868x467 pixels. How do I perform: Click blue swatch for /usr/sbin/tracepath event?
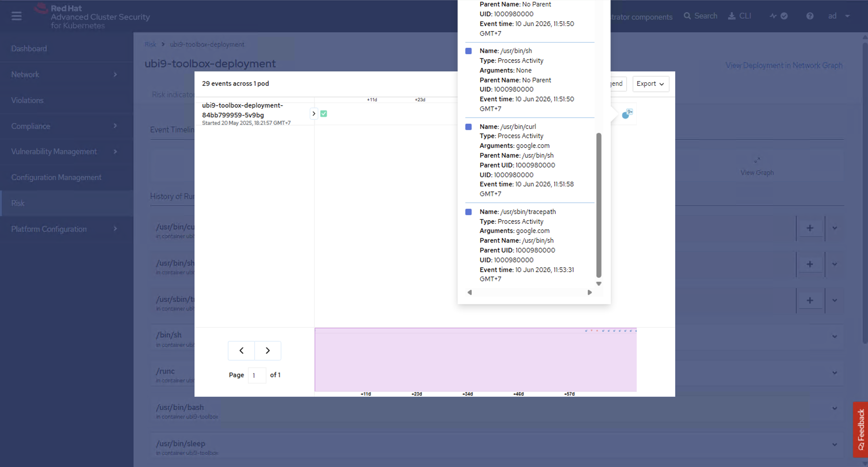coord(469,212)
